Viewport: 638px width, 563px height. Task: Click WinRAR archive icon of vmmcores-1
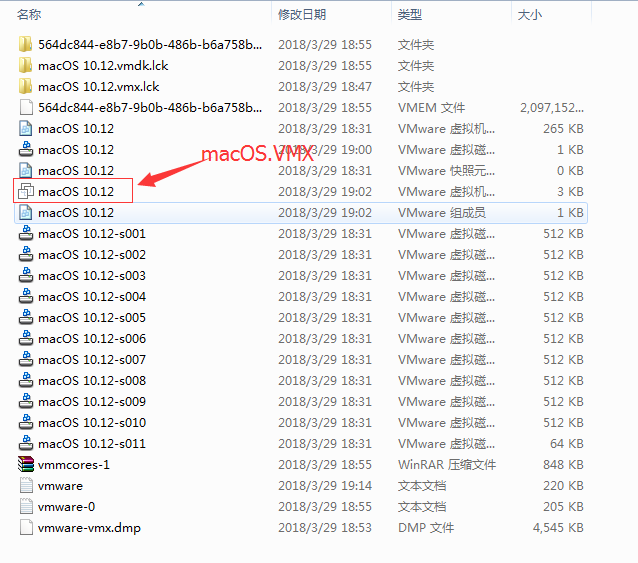click(x=26, y=464)
